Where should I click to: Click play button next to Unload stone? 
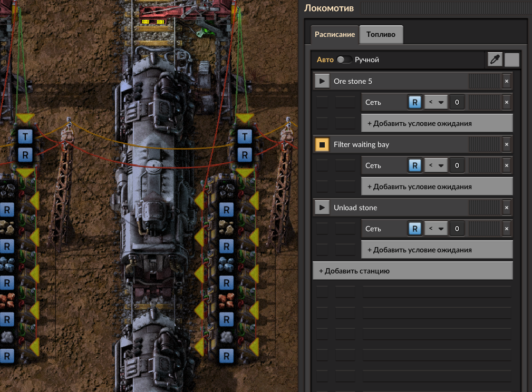(322, 208)
